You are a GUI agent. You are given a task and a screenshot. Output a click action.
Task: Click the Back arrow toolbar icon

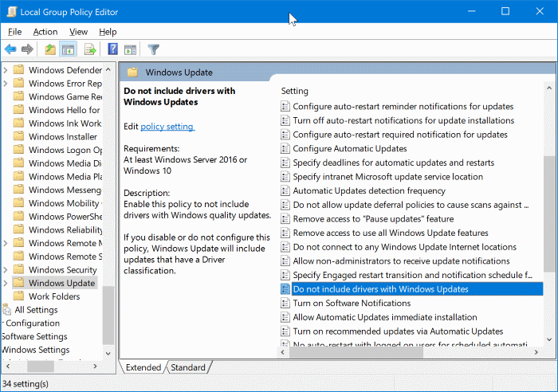(x=10, y=49)
